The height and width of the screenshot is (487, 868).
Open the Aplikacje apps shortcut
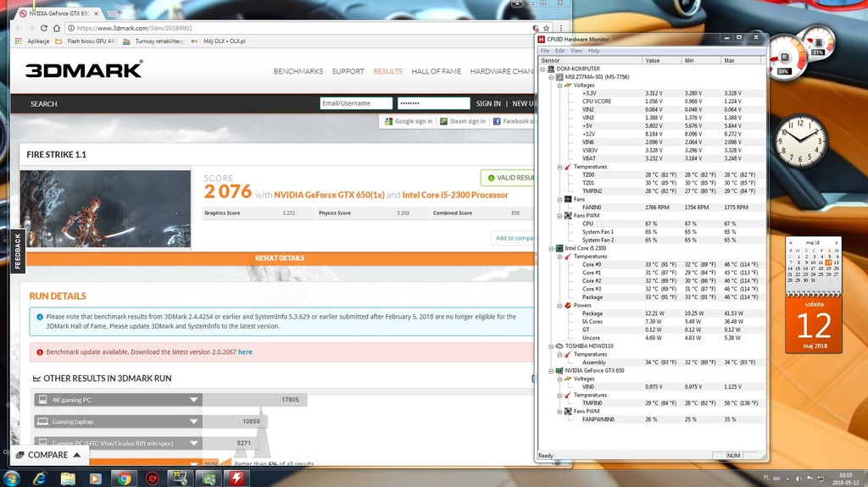tap(33, 41)
